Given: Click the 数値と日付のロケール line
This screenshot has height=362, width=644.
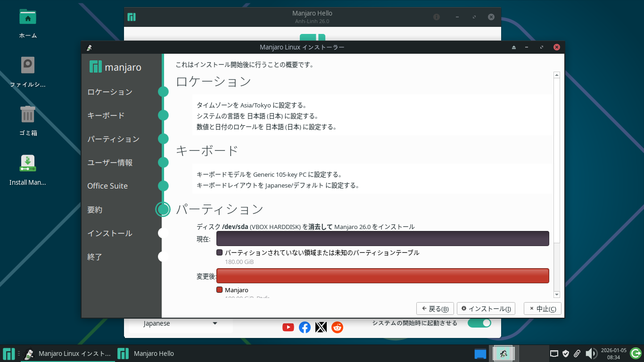Looking at the screenshot, I should pos(266,127).
